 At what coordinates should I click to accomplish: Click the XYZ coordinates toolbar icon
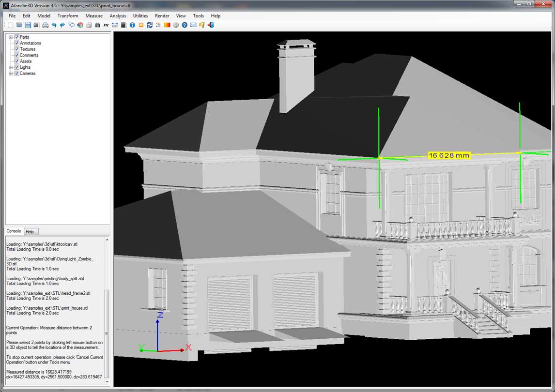[106, 25]
